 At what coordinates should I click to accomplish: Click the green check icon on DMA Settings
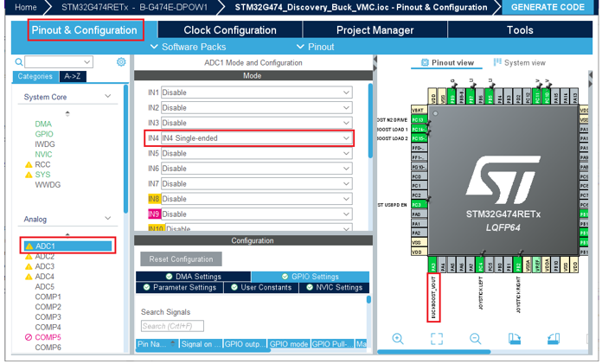(x=170, y=277)
